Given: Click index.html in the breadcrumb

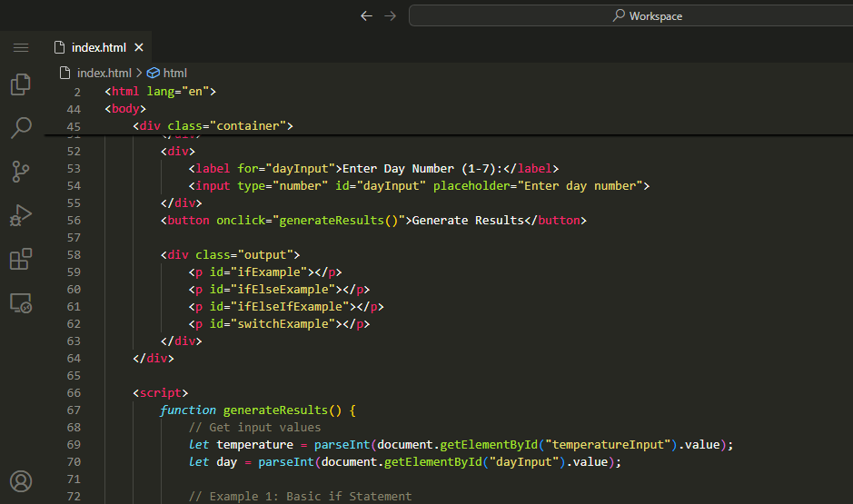Looking at the screenshot, I should click(x=104, y=73).
